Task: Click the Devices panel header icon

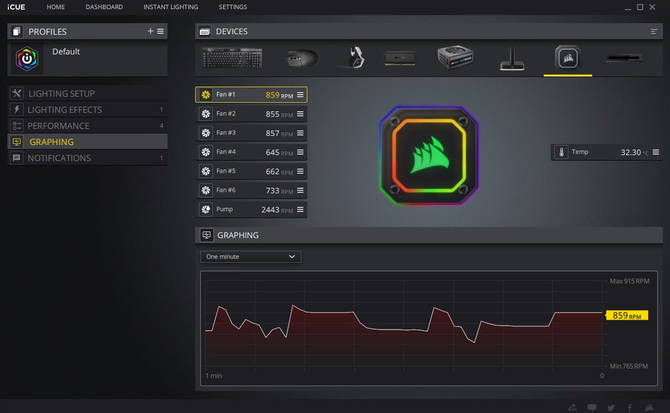Action: coord(205,32)
